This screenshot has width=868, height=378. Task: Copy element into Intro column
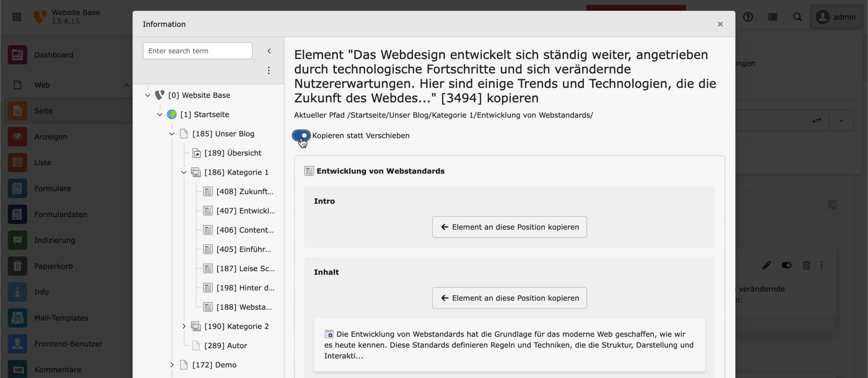(509, 227)
